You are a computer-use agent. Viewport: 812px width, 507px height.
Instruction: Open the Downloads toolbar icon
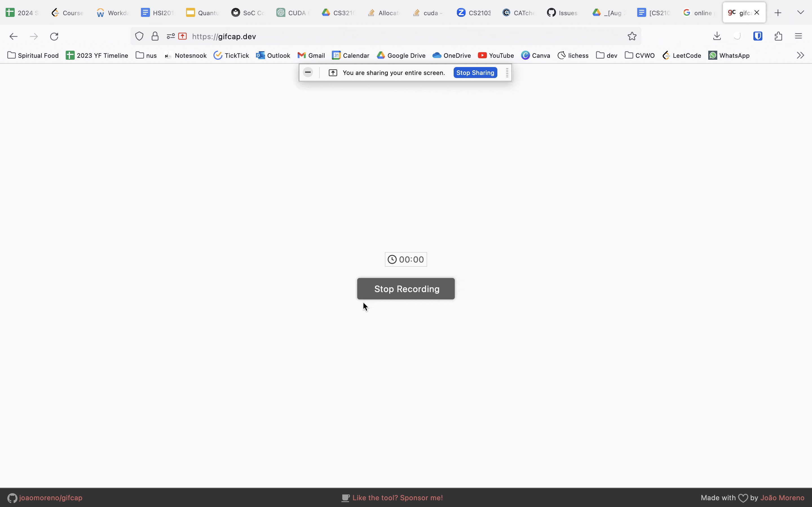coord(717,36)
